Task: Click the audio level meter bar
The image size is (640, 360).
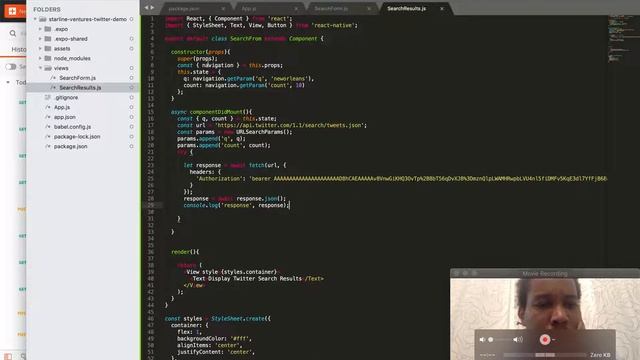Action: pos(545,355)
